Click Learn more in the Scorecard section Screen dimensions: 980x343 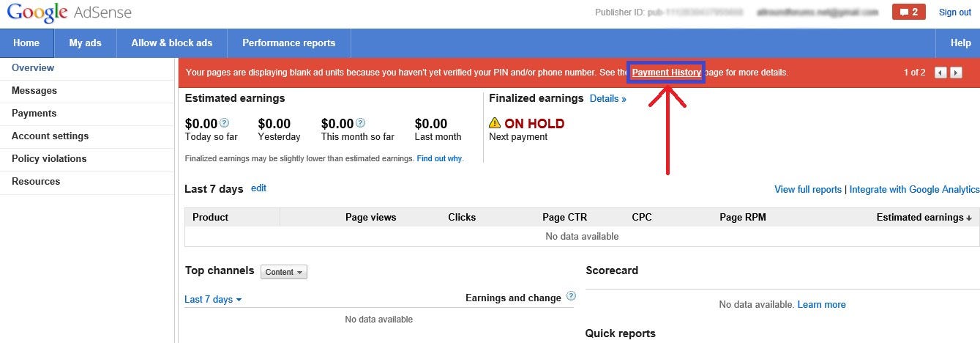[x=821, y=304]
